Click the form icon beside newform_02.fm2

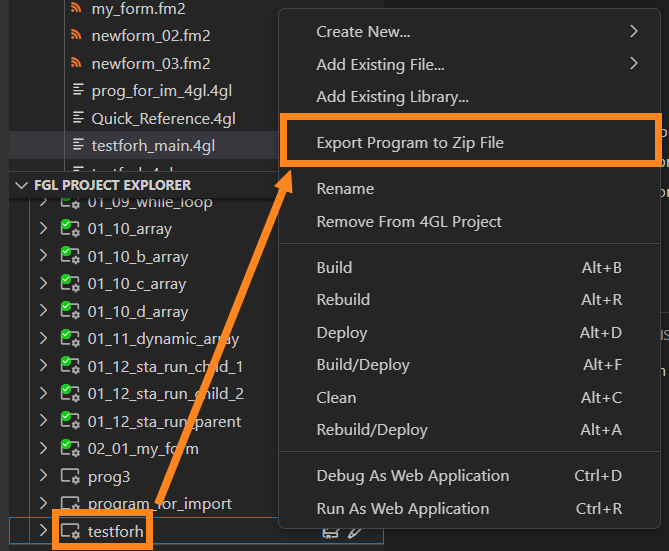[x=76, y=35]
